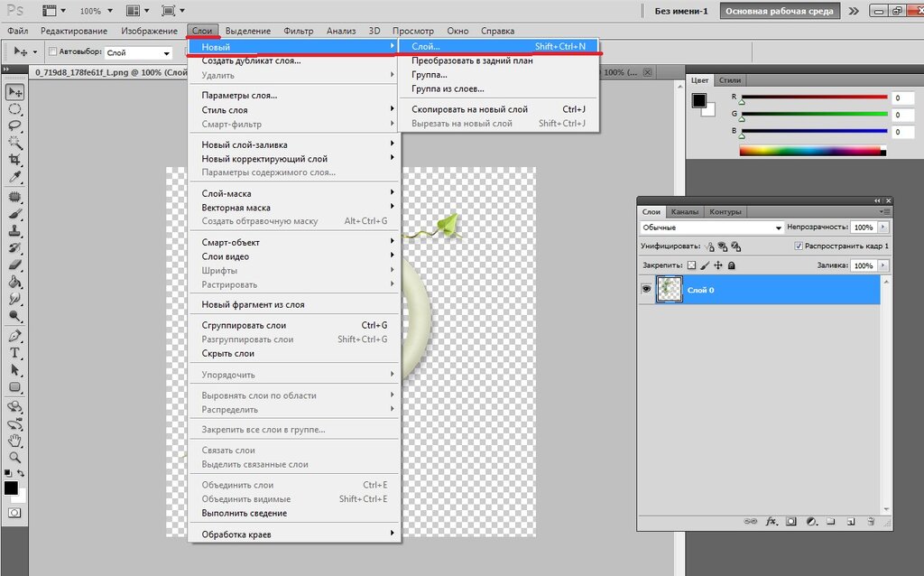
Task: Toggle lock image pixels brush icon
Action: click(705, 265)
